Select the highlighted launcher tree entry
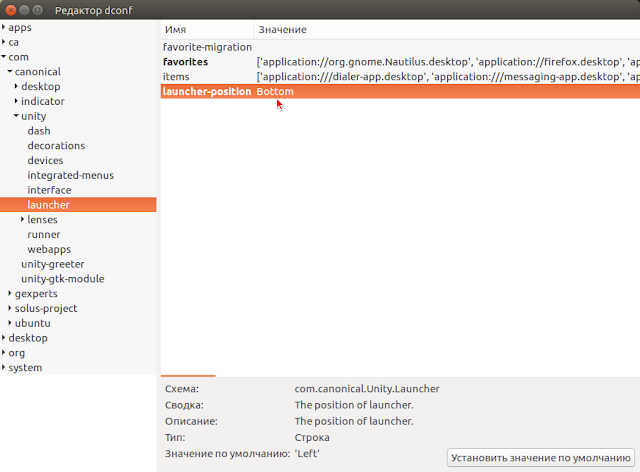The width and height of the screenshot is (640, 472). [x=78, y=205]
